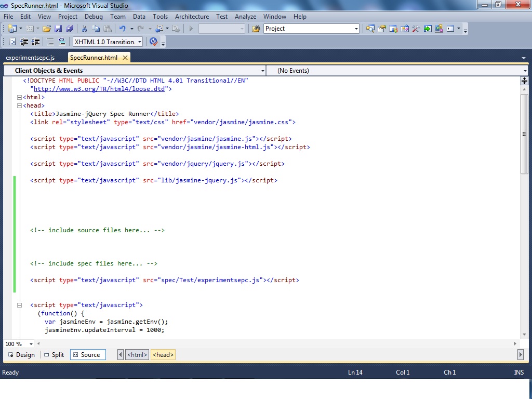Open the Architecture menu
The height and width of the screenshot is (399, 532).
192,16
